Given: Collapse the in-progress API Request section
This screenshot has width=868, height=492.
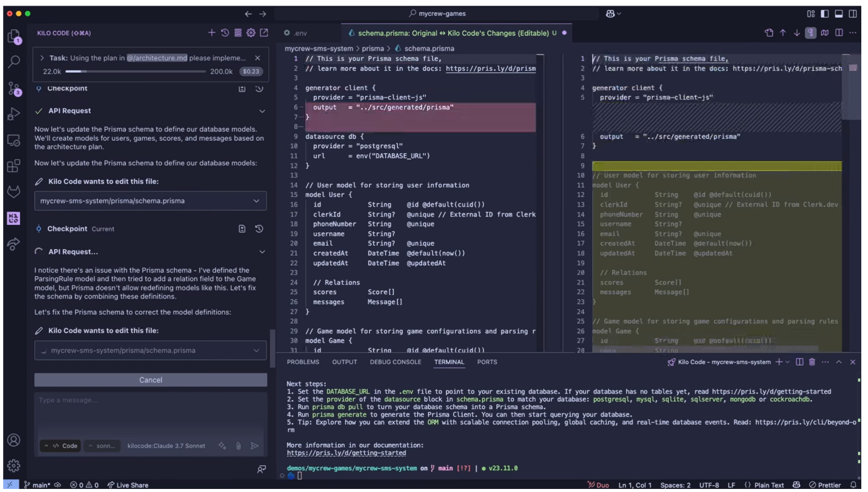Looking at the screenshot, I should click(x=263, y=252).
